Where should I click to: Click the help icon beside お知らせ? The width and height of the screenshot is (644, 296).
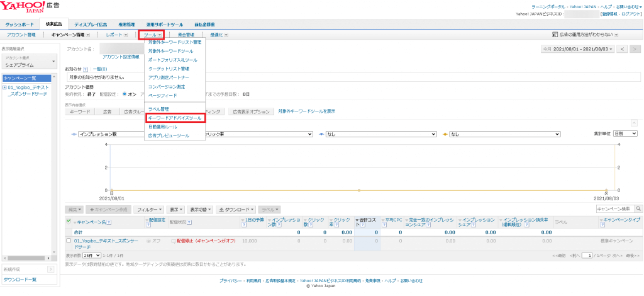tap(86, 69)
